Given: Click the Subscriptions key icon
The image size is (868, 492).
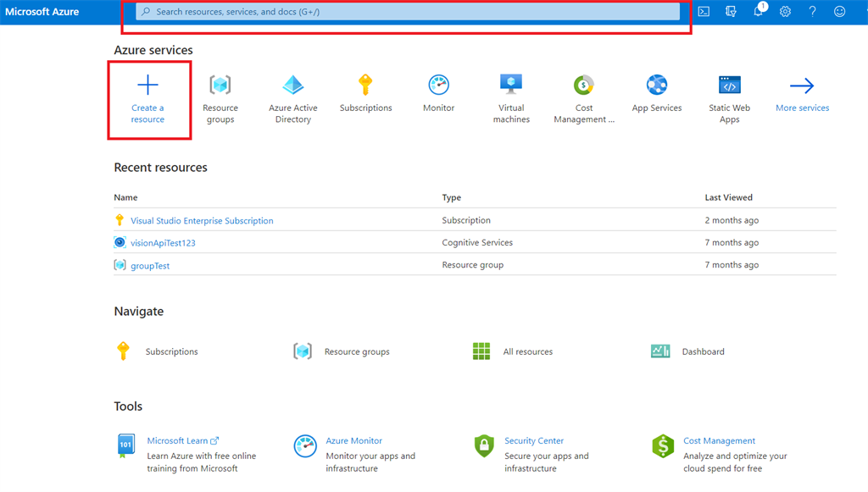Looking at the screenshot, I should pyautogui.click(x=366, y=85).
